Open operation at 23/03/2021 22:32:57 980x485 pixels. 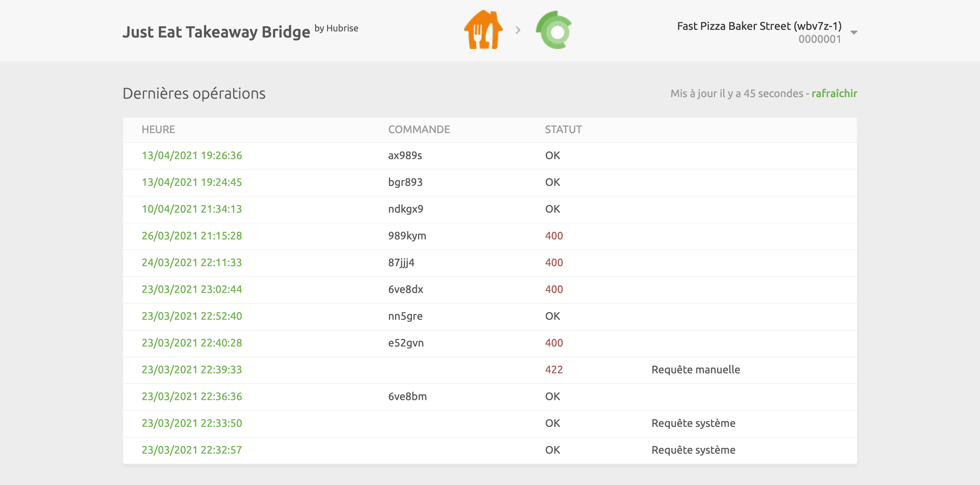pyautogui.click(x=192, y=450)
